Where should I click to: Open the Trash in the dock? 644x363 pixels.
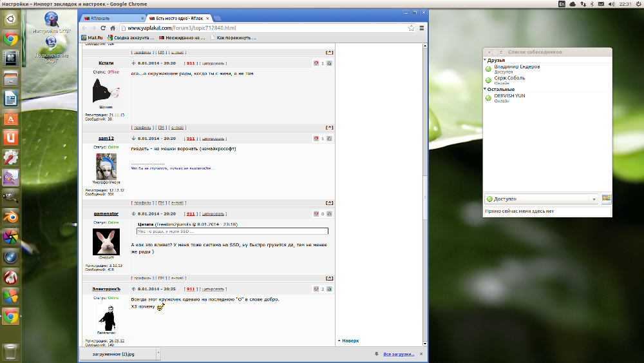point(11,351)
